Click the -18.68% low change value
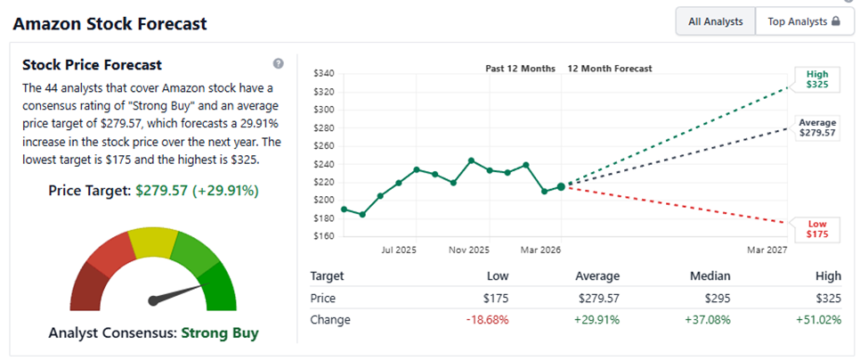Viewport: 868px width, 361px height. coord(488,319)
